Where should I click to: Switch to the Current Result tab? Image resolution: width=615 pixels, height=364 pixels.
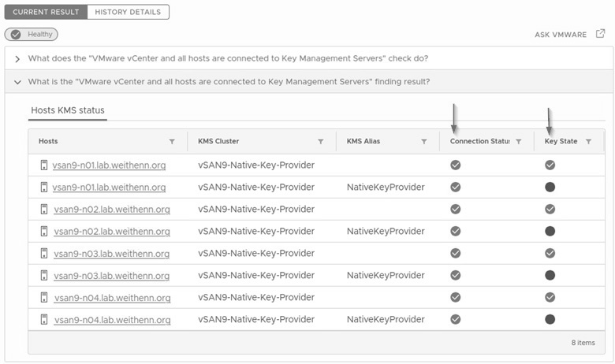pyautogui.click(x=46, y=12)
